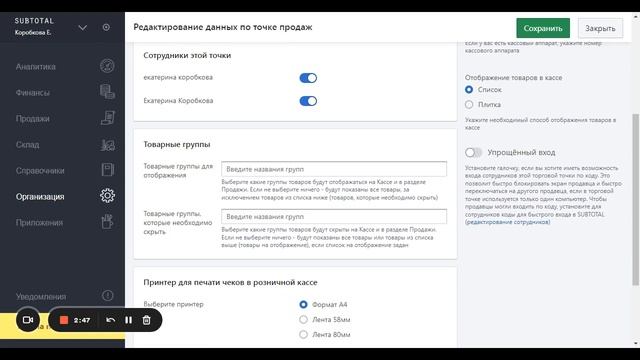Expand the account dropdown chevron
The height and width of the screenshot is (360, 640).
point(82,28)
